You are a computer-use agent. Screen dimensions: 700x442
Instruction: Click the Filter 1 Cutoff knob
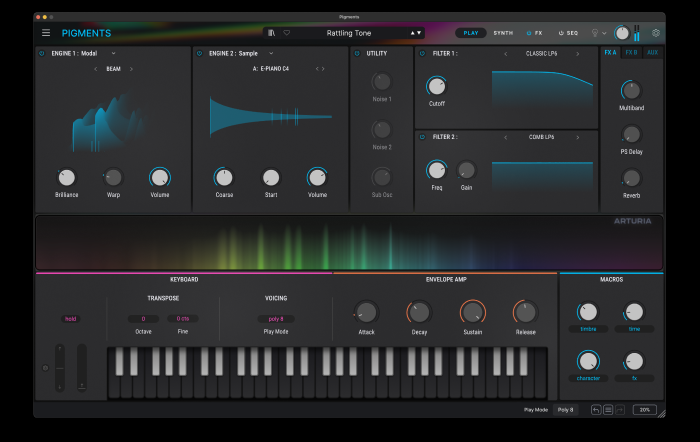pyautogui.click(x=437, y=86)
